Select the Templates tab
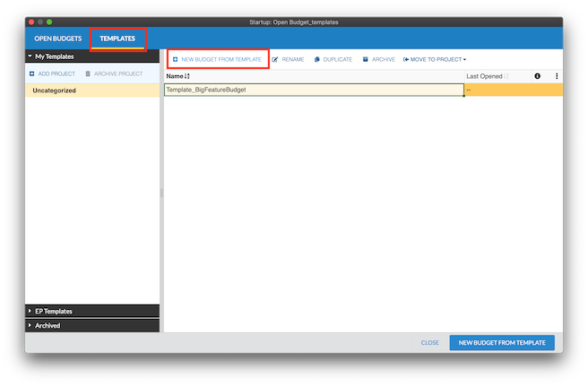588x386 pixels. [x=117, y=39]
